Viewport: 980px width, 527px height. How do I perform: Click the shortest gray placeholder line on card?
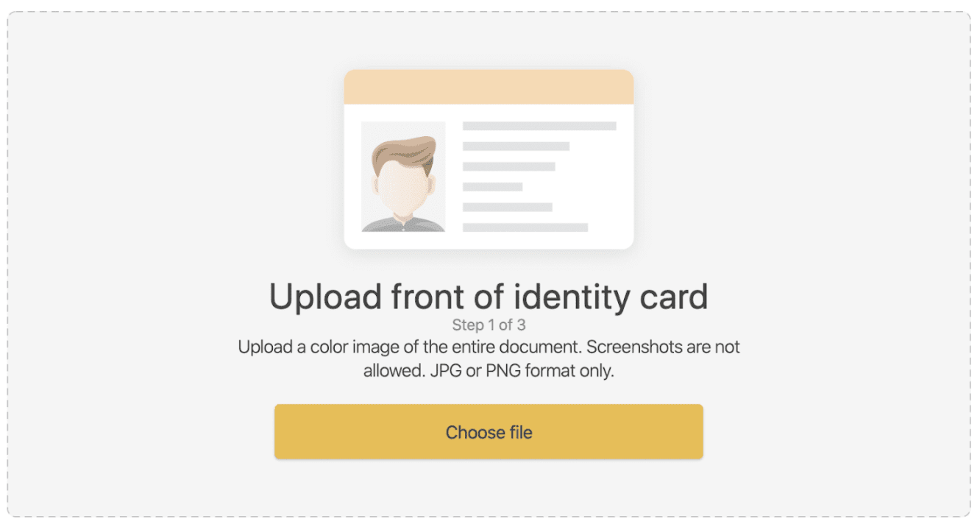492,187
